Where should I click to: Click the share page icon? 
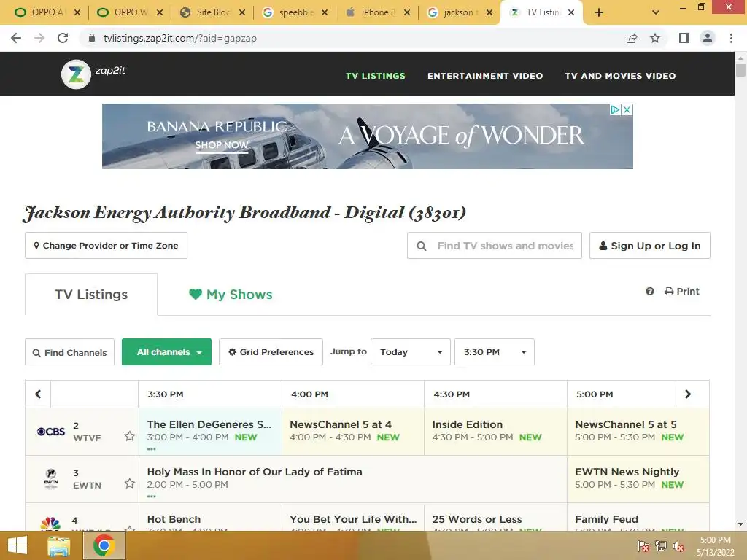632,38
